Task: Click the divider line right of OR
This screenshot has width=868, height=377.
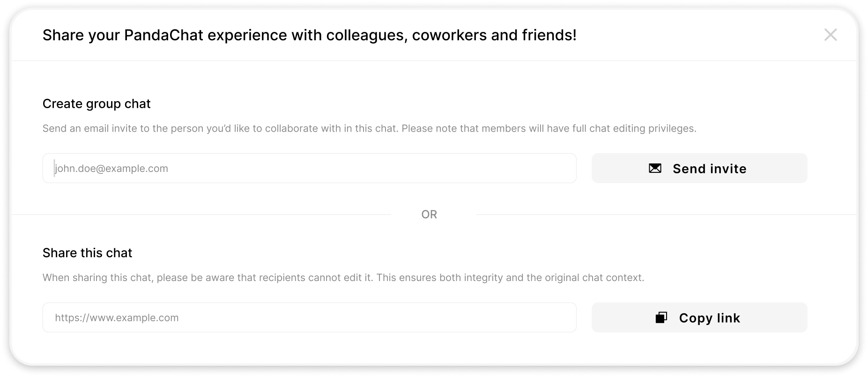Action: tap(666, 214)
